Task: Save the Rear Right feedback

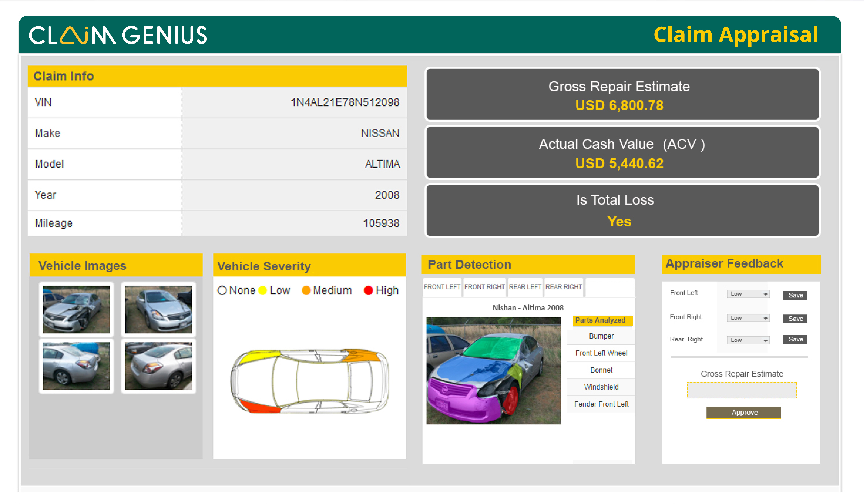Action: [x=795, y=339]
